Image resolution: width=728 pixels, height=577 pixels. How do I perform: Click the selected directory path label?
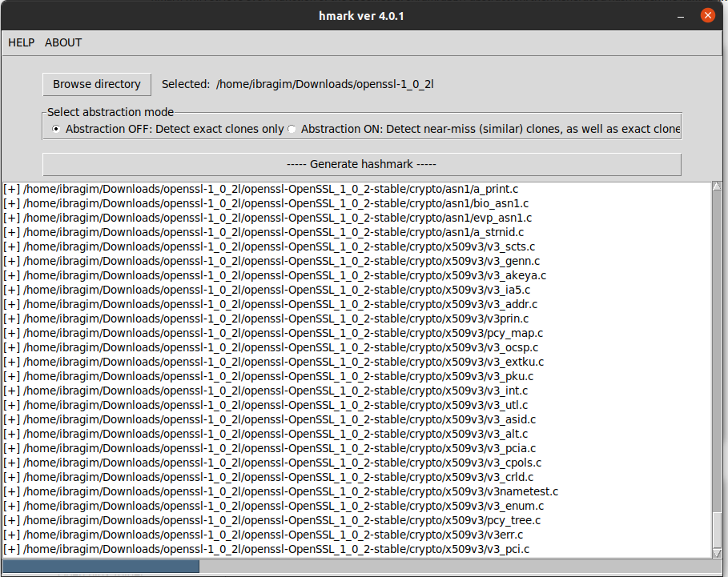coord(324,84)
